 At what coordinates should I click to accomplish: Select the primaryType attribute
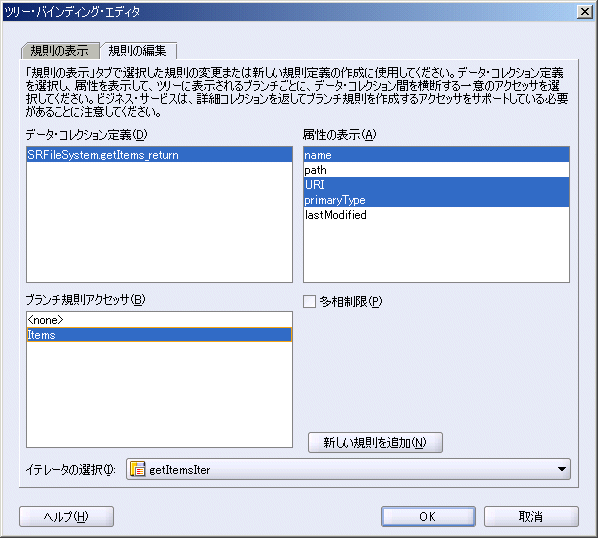pyautogui.click(x=436, y=199)
